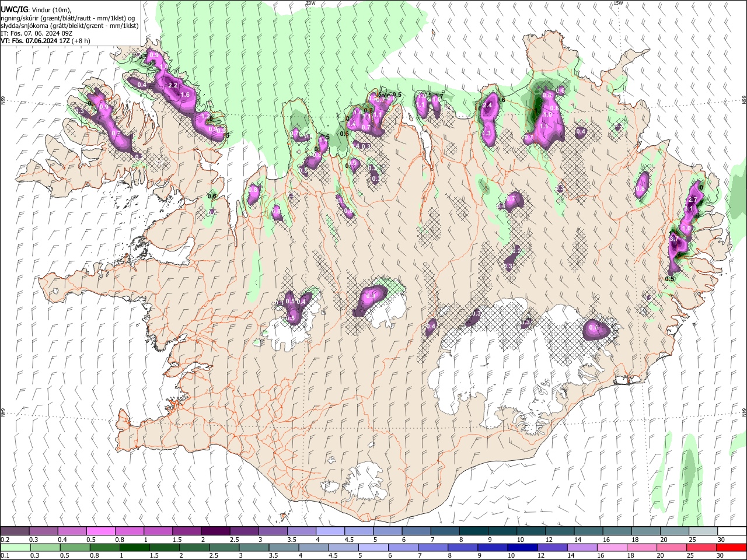The image size is (747, 560).
Task: Click the '30' label under upper legend row
Action: [721, 540]
